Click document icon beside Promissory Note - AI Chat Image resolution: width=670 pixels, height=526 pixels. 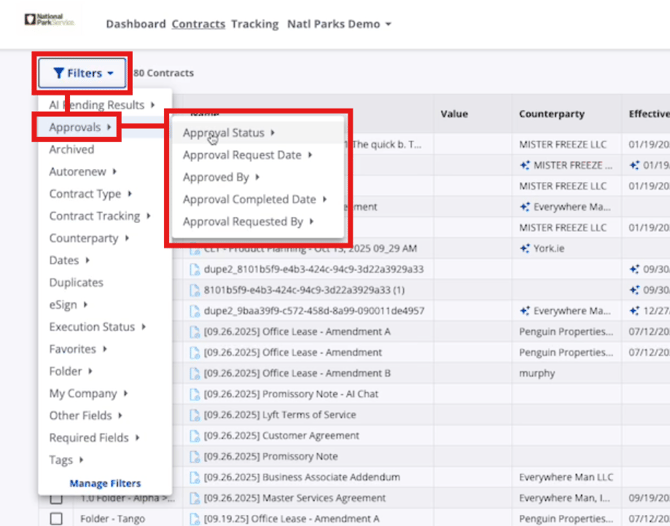(x=196, y=394)
